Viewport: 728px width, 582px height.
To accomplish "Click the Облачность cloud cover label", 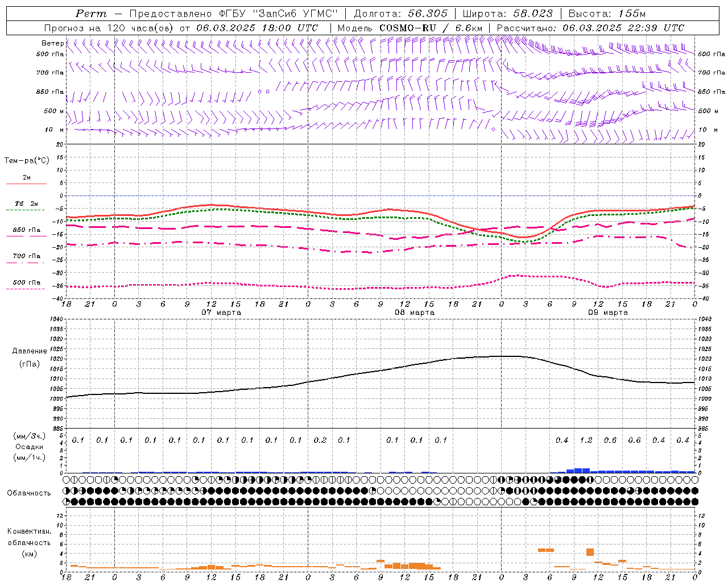I will 29,493.
